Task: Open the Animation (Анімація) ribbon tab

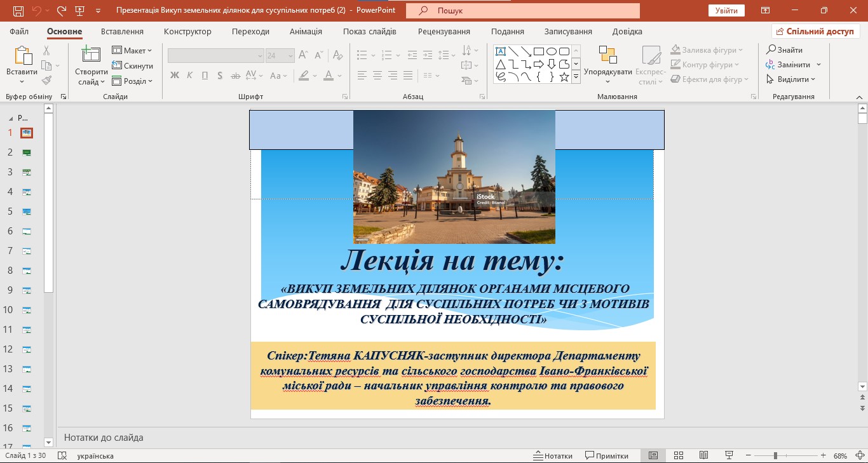Action: [x=306, y=32]
